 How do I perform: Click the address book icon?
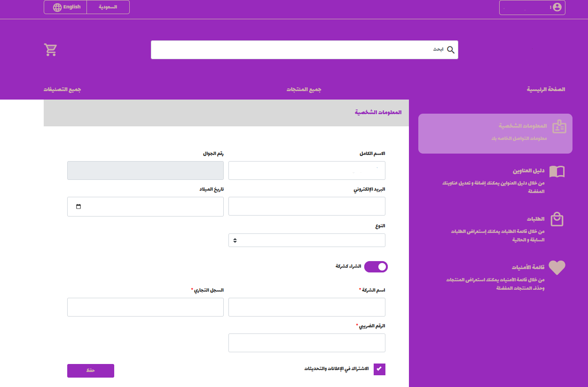point(557,171)
